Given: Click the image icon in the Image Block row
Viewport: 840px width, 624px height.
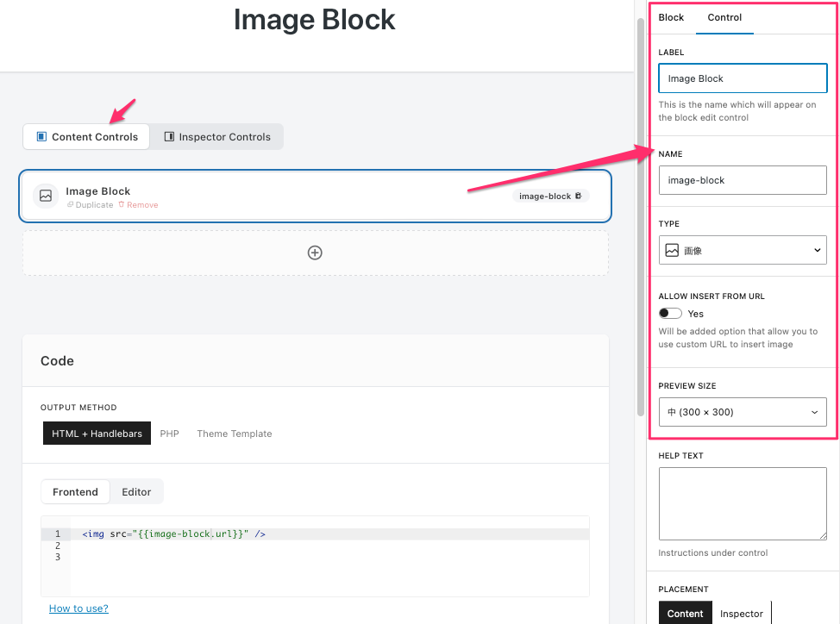Looking at the screenshot, I should pyautogui.click(x=46, y=196).
